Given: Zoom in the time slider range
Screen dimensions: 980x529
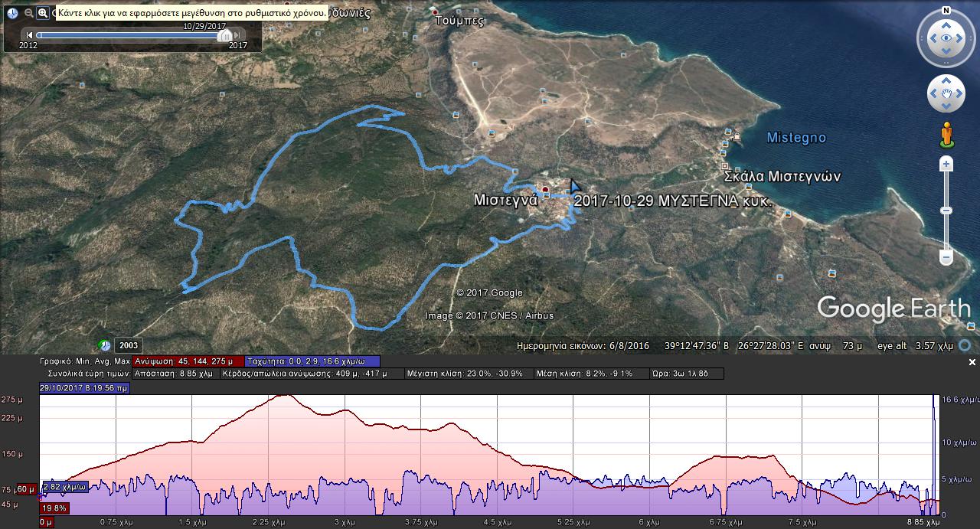Looking at the screenshot, I should (43, 13).
